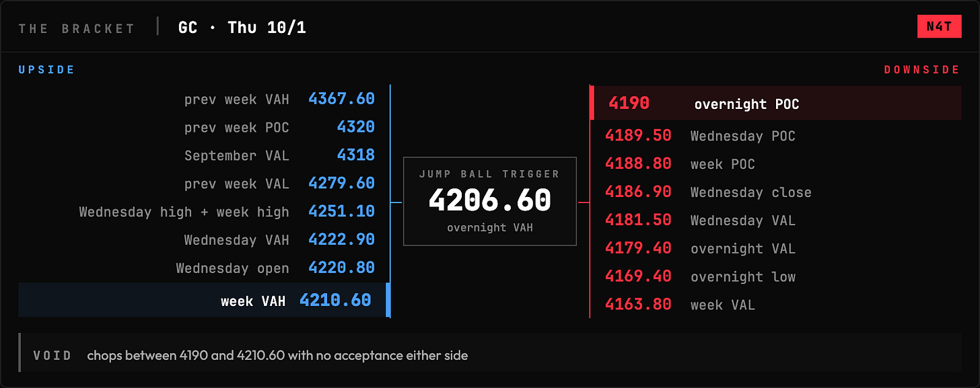Select week POC level 4188.80

[x=638, y=164]
